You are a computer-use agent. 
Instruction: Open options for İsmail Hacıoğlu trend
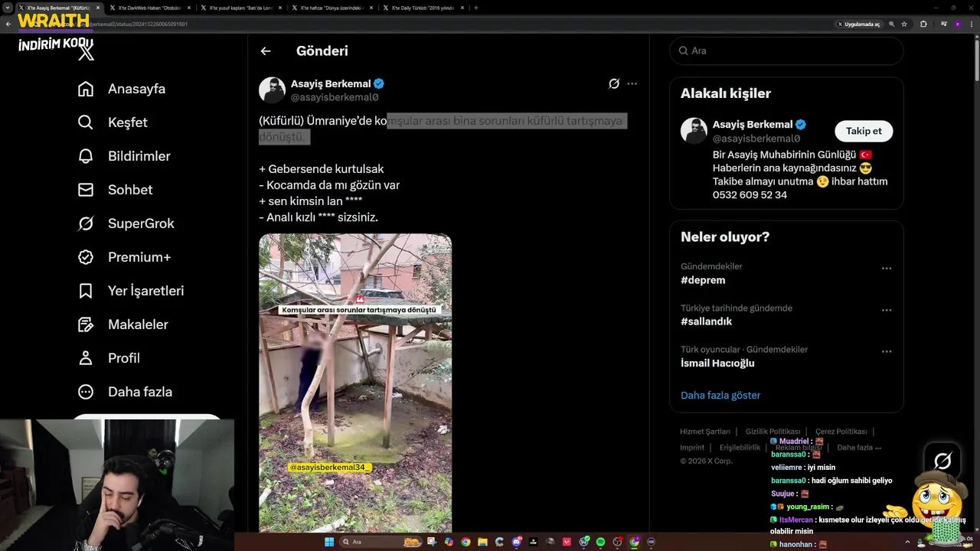[x=887, y=351]
